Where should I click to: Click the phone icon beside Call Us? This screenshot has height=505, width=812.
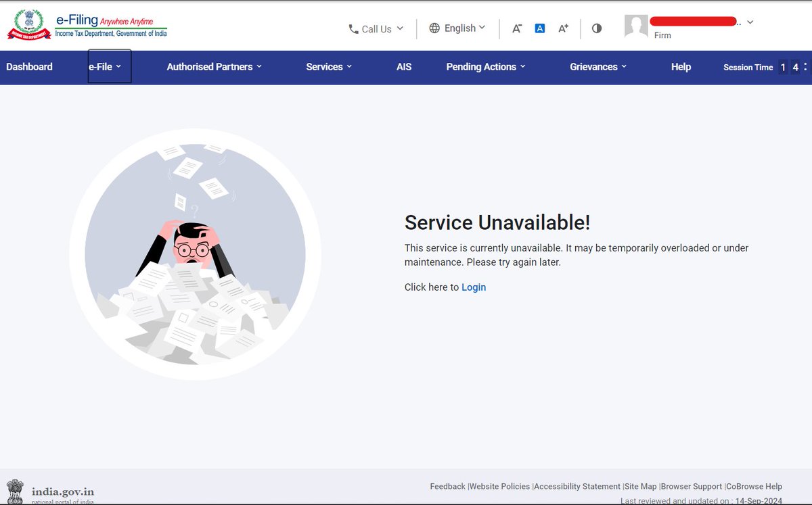tap(353, 29)
